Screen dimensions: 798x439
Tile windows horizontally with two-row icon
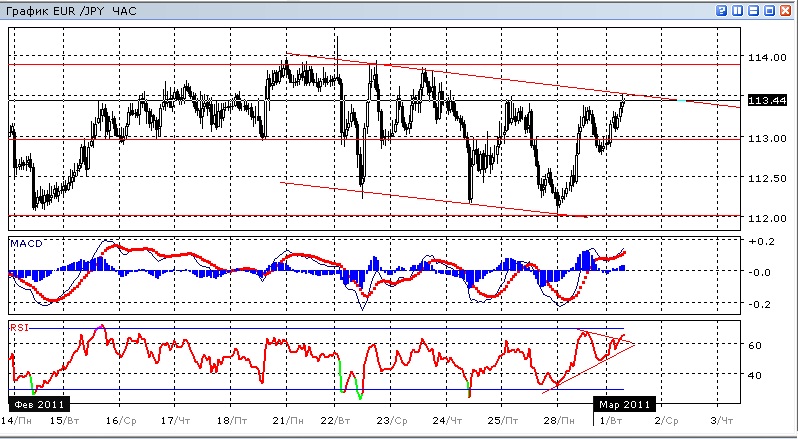(753, 11)
